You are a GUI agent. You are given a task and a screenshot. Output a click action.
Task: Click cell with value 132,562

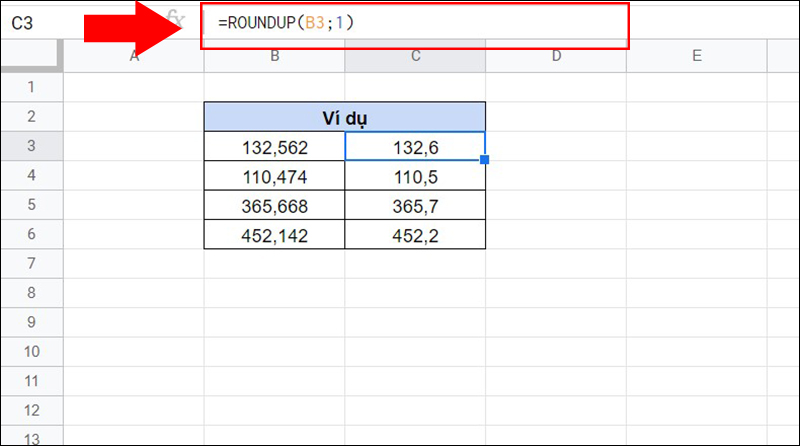pyautogui.click(x=274, y=146)
